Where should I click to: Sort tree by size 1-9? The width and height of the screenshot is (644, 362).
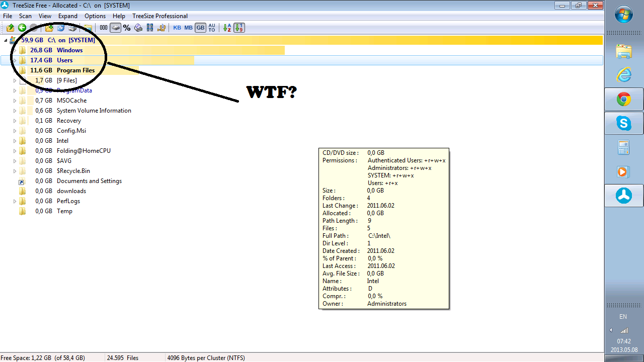point(239,28)
